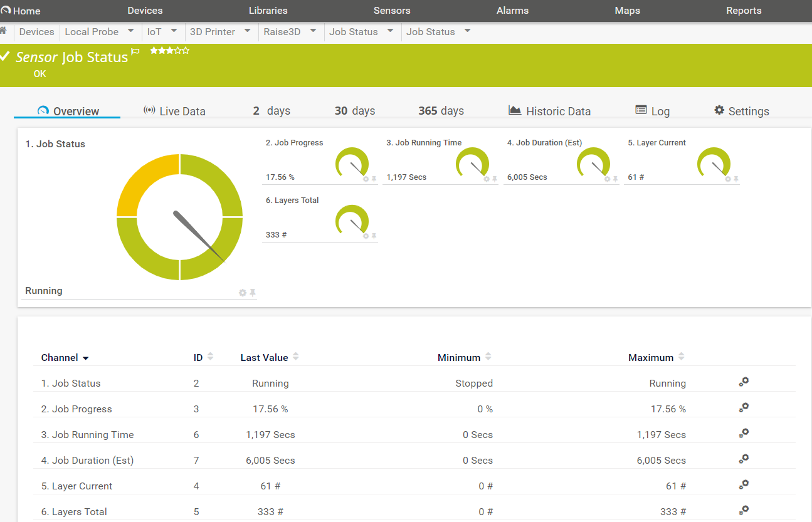Screen dimensions: 812x522
Task: Edit channel settings for Layers Total row
Action: (744, 510)
